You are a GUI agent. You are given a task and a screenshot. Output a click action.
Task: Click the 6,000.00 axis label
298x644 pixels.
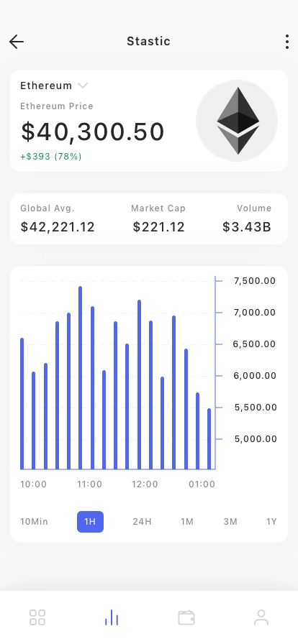[x=255, y=376]
